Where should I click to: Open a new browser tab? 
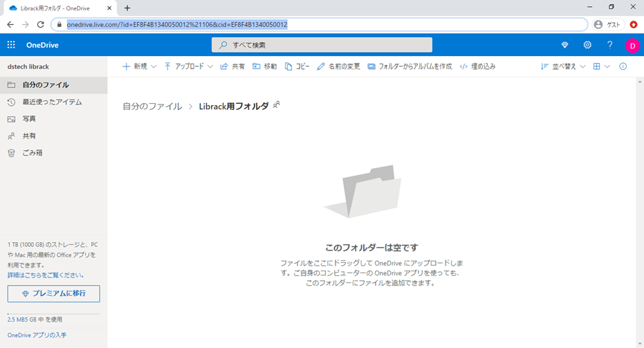click(127, 8)
